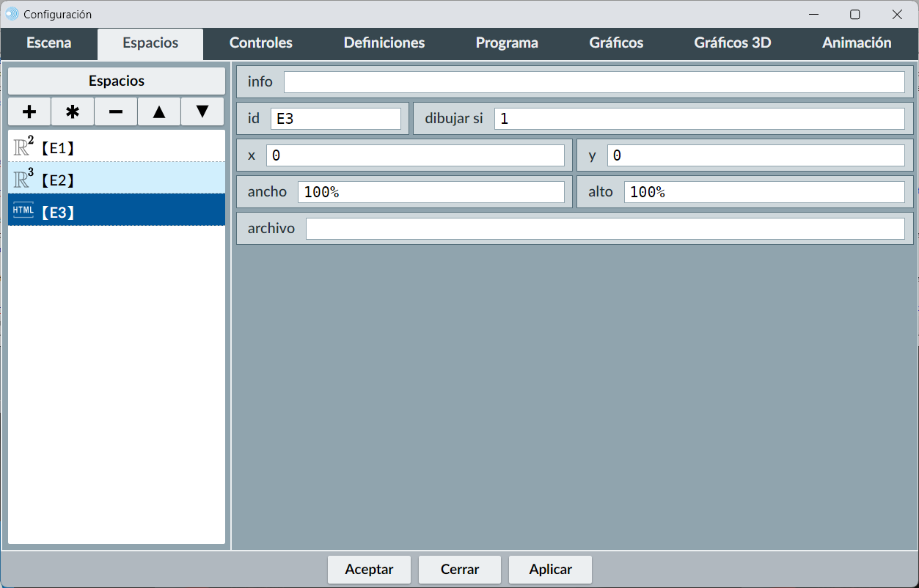This screenshot has height=588, width=919.
Task: Duplicate space using the asterisk button
Action: (73, 111)
